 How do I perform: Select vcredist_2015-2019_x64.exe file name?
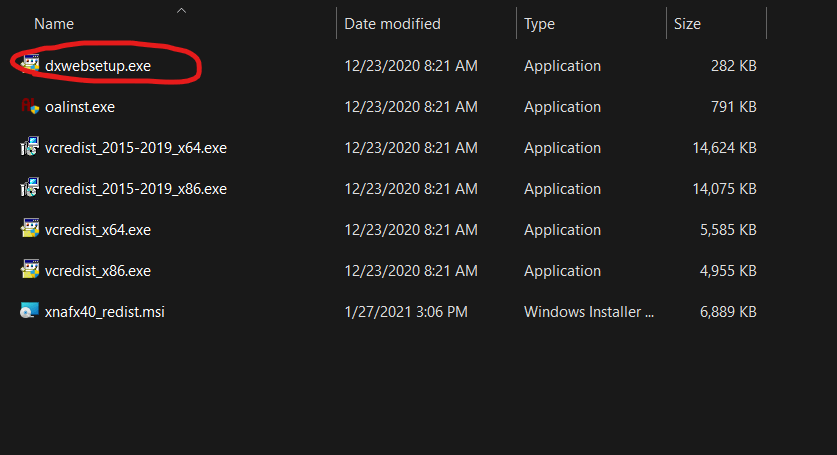(136, 148)
